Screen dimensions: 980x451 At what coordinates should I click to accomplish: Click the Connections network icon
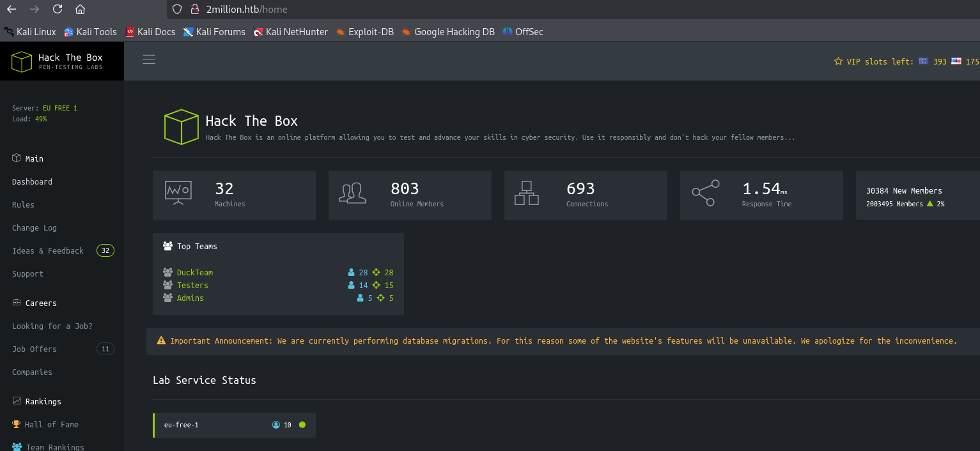tap(527, 193)
